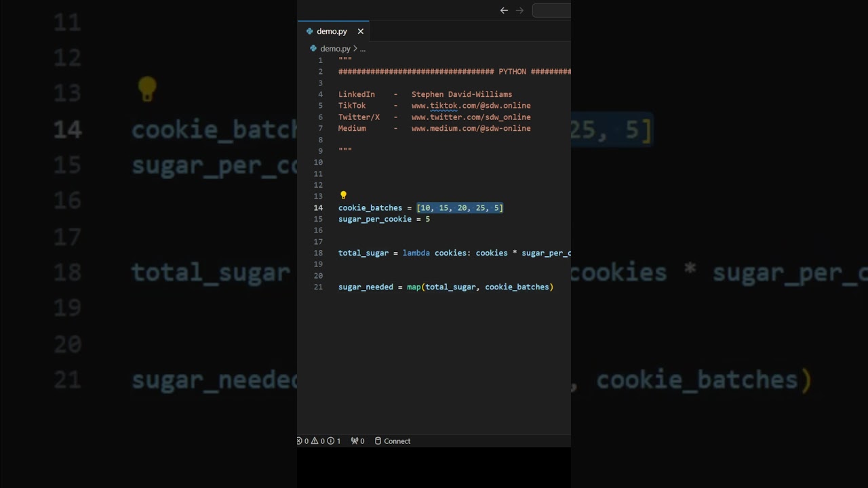Click line number 14 in the gutter

(318, 208)
